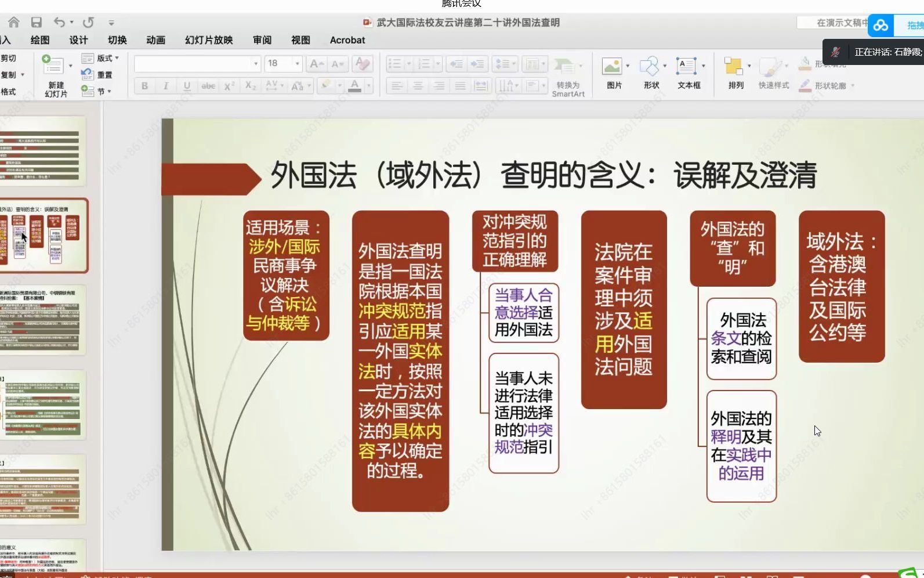The image size is (924, 578).
Task: Click the Redo/repeat circular arrow icon
Action: 88,22
